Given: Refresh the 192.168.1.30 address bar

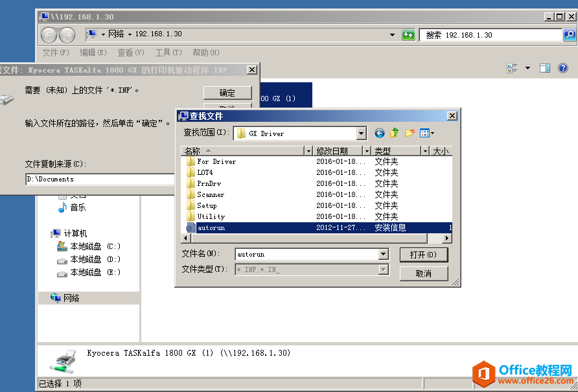Looking at the screenshot, I should coord(408,35).
